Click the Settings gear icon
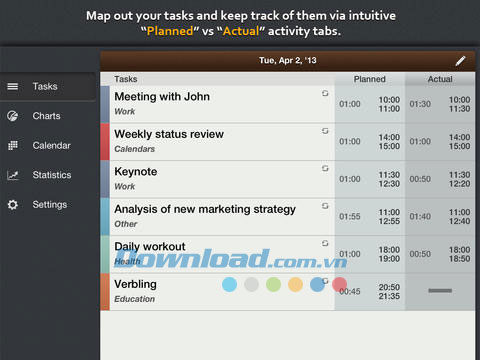The width and height of the screenshot is (480, 360). (13, 204)
